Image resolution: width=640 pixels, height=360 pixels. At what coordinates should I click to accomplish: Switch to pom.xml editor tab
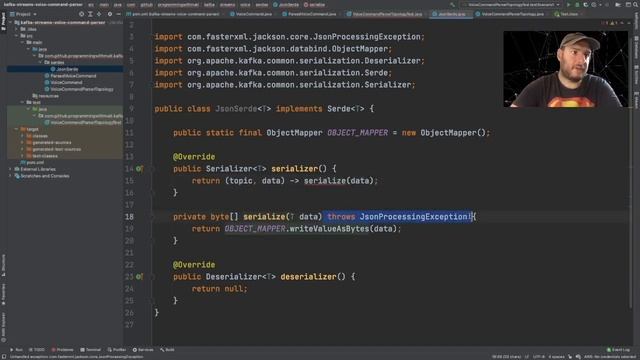[175, 14]
